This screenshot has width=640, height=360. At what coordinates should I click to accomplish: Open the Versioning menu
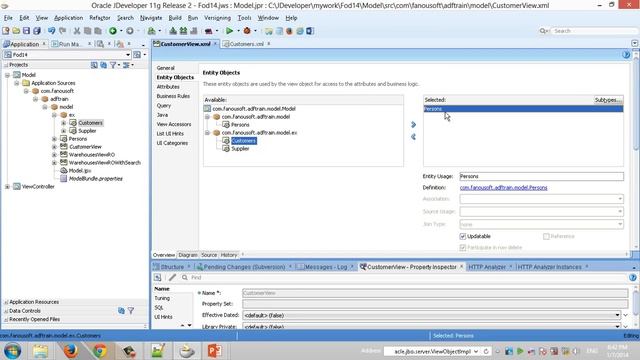point(217,18)
